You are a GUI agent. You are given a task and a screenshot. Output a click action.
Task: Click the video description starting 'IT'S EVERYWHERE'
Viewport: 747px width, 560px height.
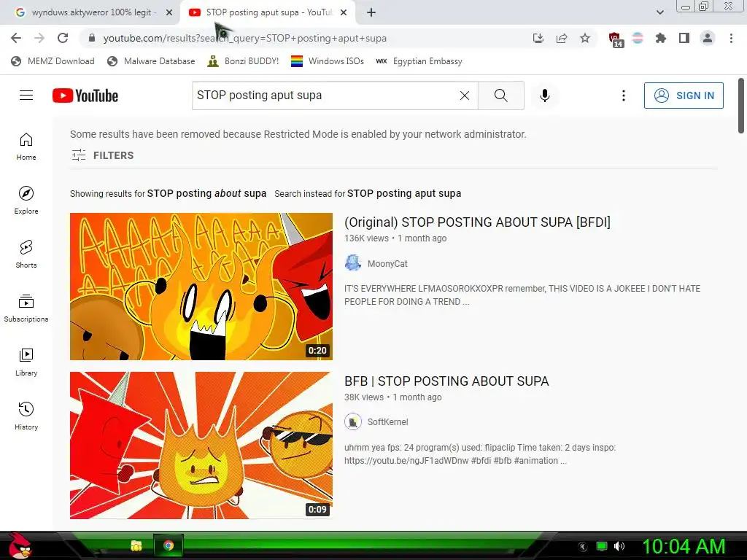[522, 295]
